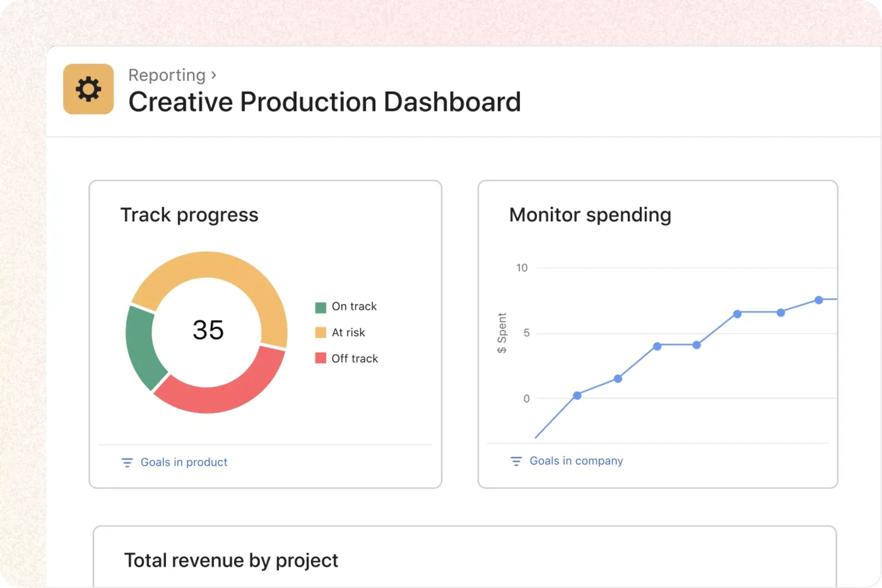Click the green On track legend square
882x588 pixels.
(x=320, y=306)
